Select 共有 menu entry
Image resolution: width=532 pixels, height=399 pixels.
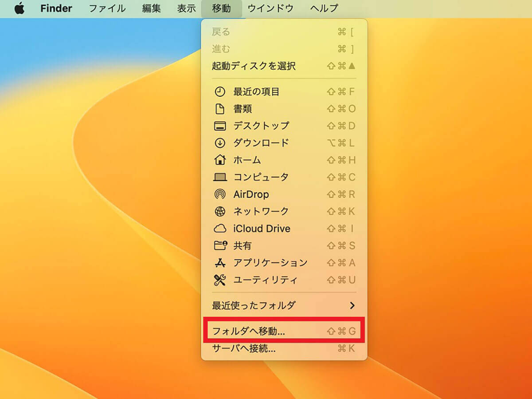[284, 245]
